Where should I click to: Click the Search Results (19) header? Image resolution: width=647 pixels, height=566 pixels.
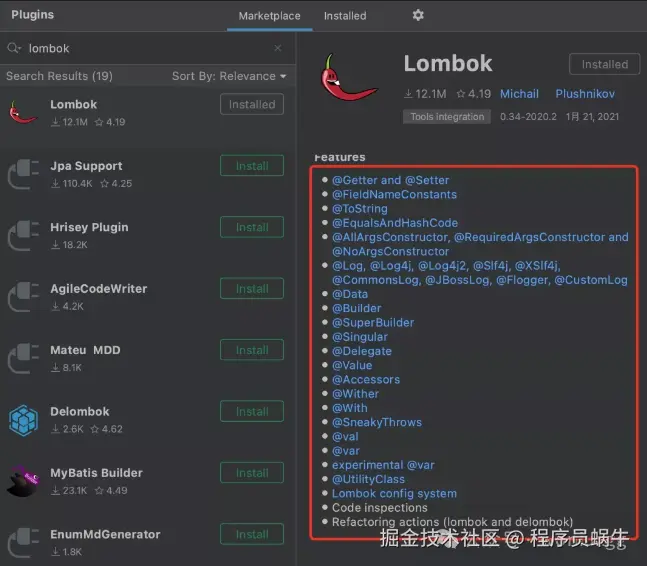coord(59,76)
